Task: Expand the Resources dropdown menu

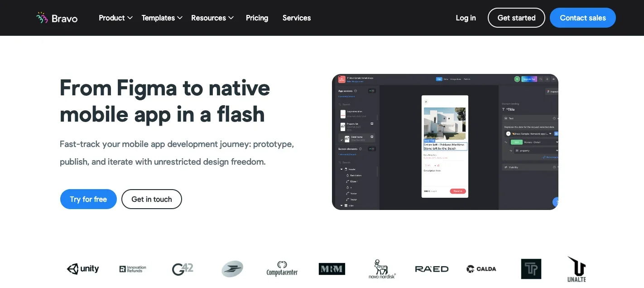Action: pyautogui.click(x=212, y=18)
